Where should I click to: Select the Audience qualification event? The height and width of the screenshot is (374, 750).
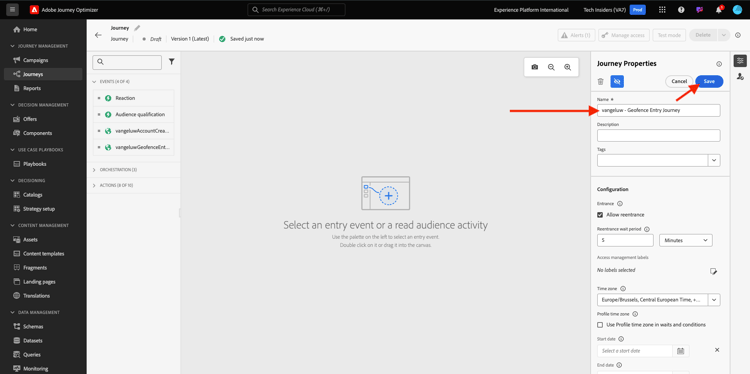pos(133,114)
